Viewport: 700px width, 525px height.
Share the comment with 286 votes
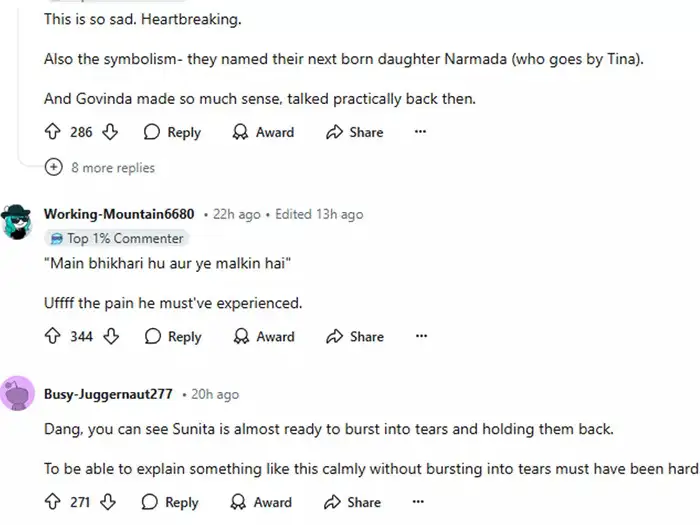point(355,132)
